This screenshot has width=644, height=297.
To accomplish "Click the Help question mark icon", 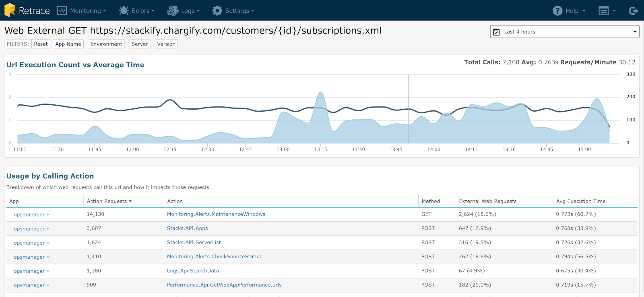I will [557, 10].
